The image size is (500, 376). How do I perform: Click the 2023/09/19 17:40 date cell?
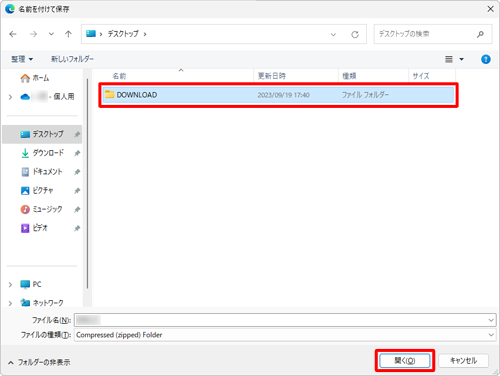click(x=284, y=95)
